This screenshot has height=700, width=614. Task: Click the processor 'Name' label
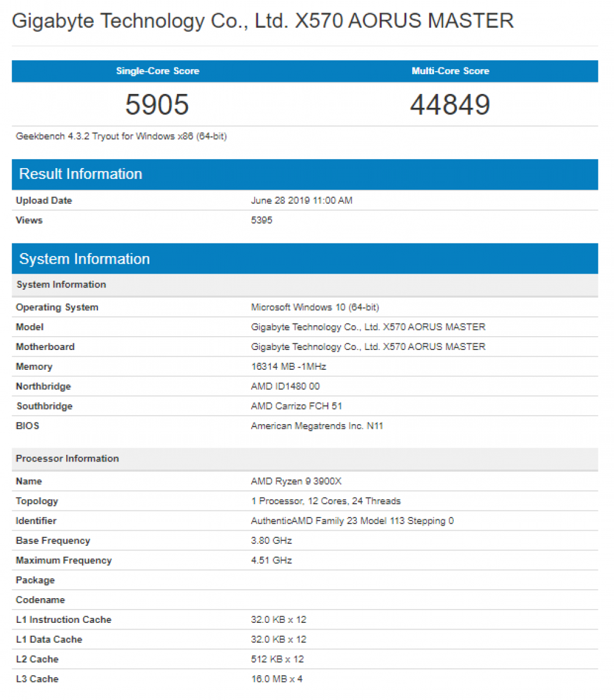click(28, 481)
